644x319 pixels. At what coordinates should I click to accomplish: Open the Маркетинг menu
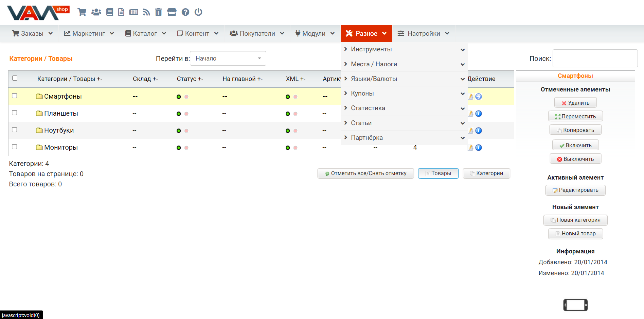(x=89, y=34)
